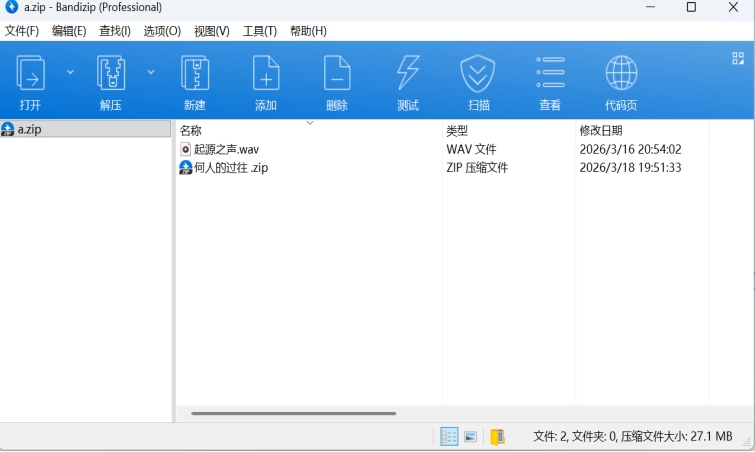
Task: Click the 解压 (Extract) toolbar icon
Action: click(111, 73)
